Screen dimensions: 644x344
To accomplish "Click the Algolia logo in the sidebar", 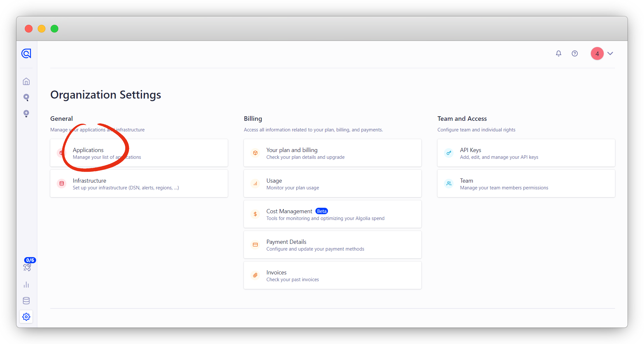I will (x=26, y=53).
